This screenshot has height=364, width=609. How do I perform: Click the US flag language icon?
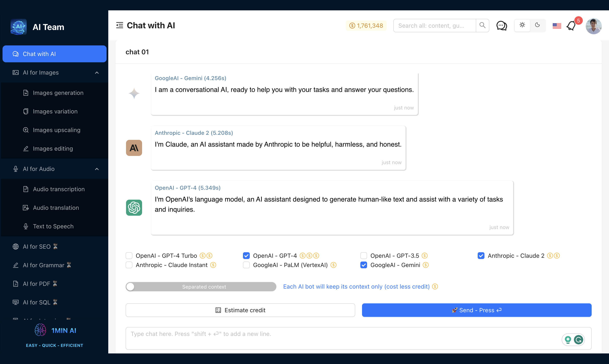[557, 26]
